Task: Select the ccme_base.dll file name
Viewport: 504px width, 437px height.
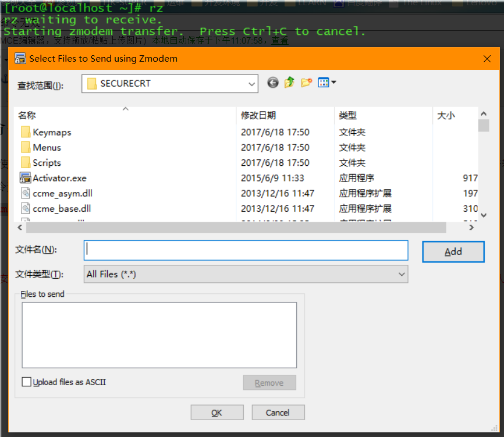Action: coord(62,209)
